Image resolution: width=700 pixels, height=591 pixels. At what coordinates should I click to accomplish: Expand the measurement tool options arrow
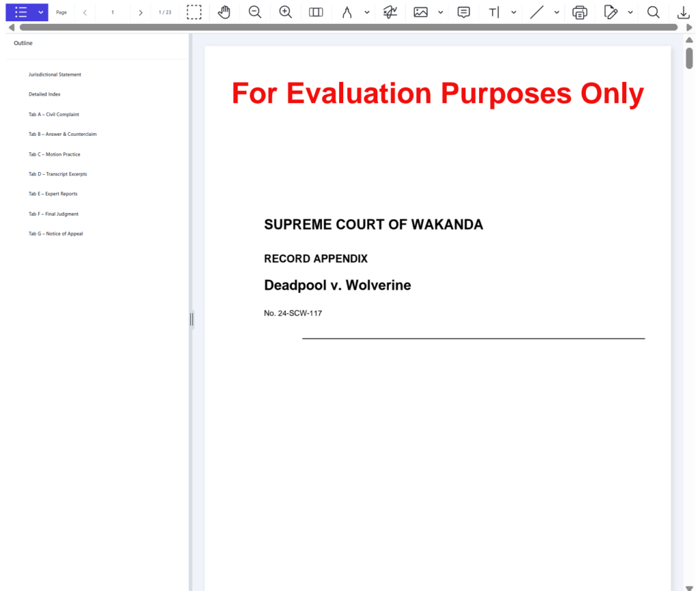367,12
